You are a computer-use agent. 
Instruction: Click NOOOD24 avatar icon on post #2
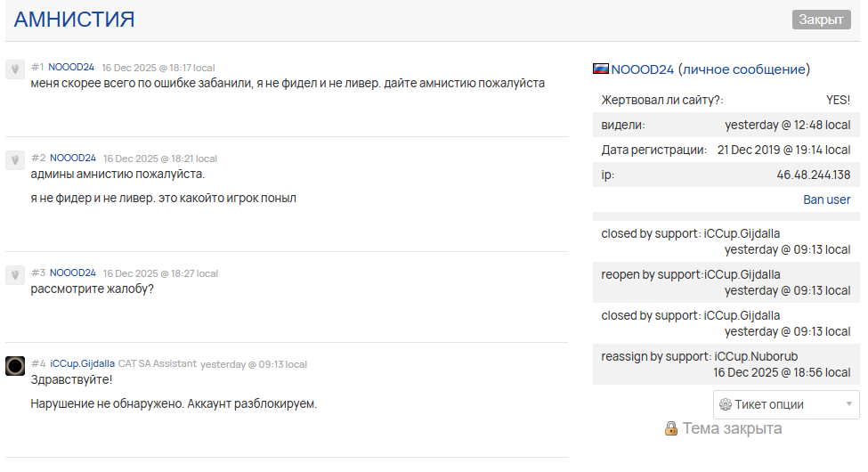tap(14, 159)
